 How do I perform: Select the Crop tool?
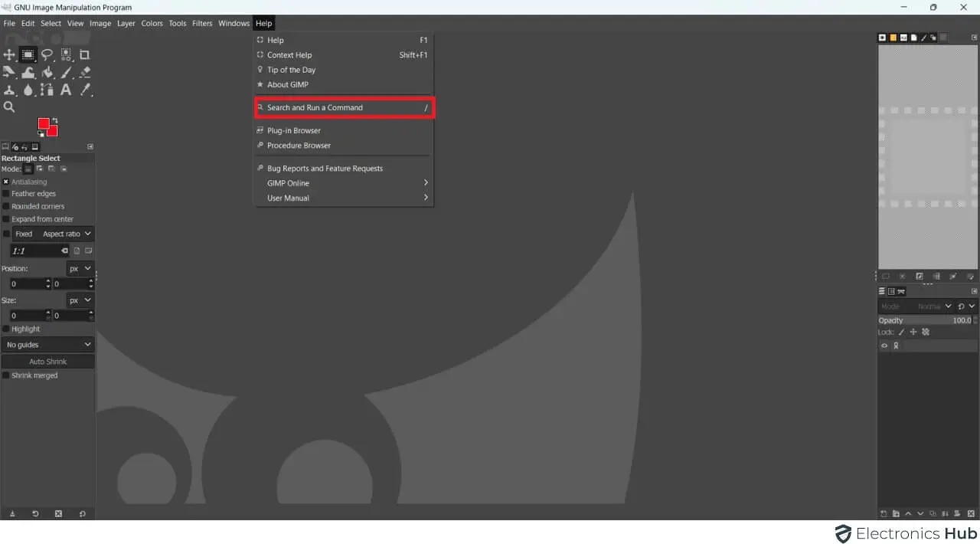click(85, 54)
